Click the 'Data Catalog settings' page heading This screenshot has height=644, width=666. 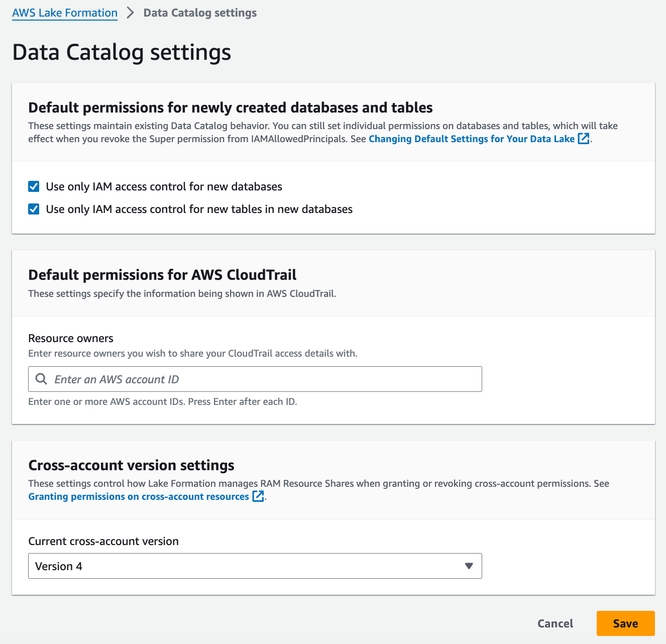(x=122, y=52)
